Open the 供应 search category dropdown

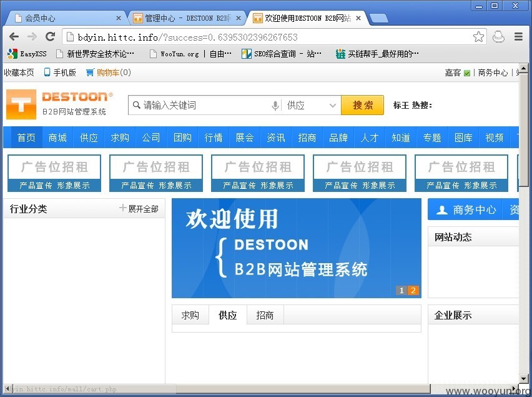click(x=312, y=105)
